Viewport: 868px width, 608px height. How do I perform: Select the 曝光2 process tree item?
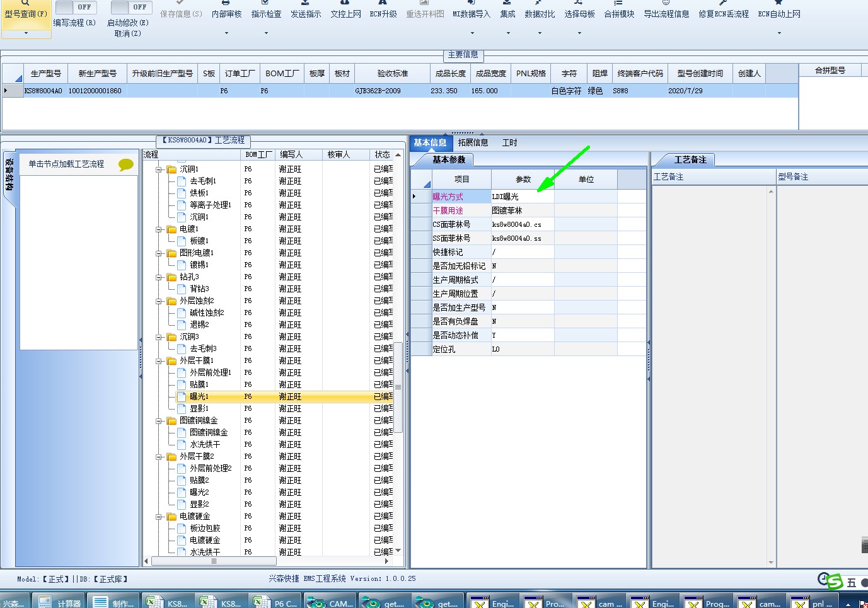point(199,493)
